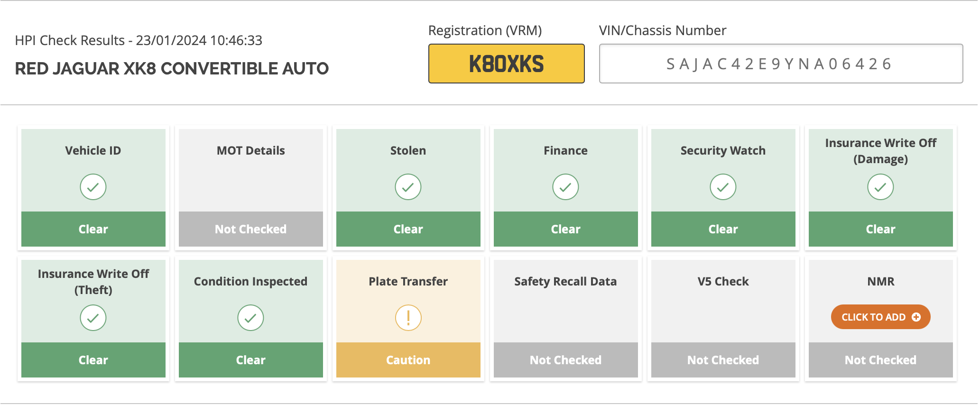Click the MOT Details card title
The width and height of the screenshot is (980, 405).
point(251,150)
